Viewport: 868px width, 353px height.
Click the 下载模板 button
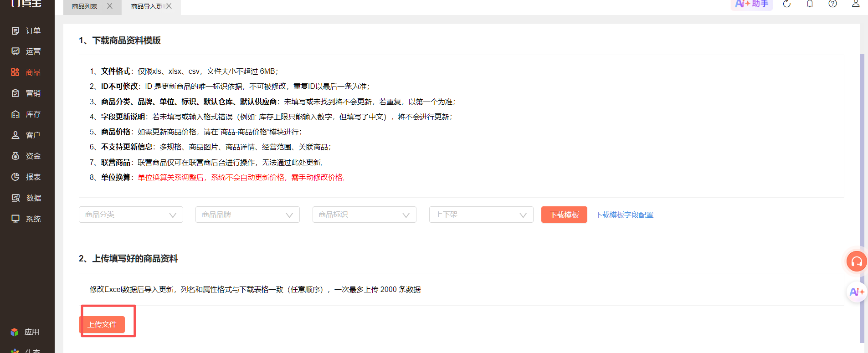coord(564,215)
